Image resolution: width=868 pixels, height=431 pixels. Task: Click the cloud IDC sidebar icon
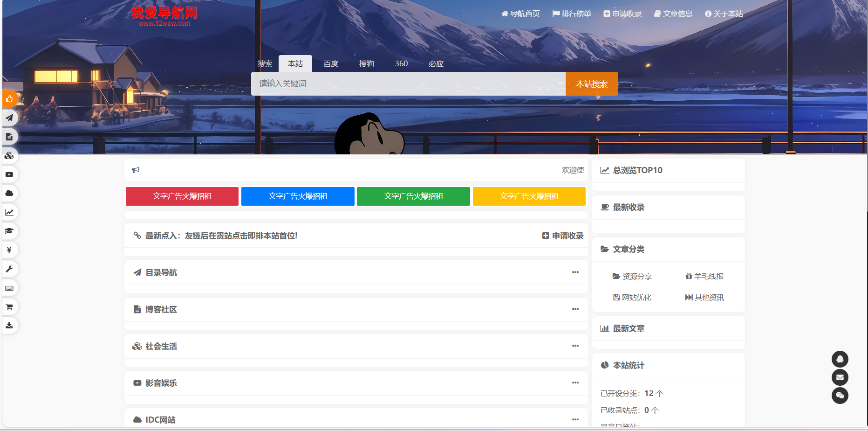pyautogui.click(x=9, y=193)
